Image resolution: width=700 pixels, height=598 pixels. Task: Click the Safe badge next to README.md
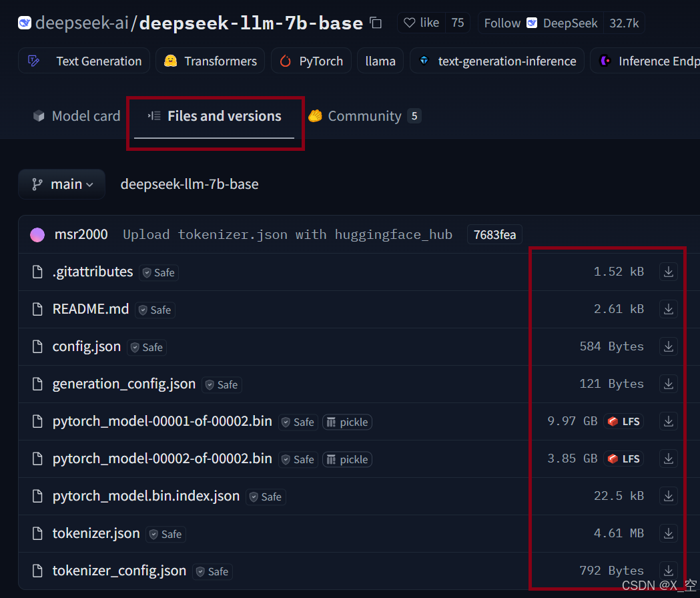[x=155, y=310]
